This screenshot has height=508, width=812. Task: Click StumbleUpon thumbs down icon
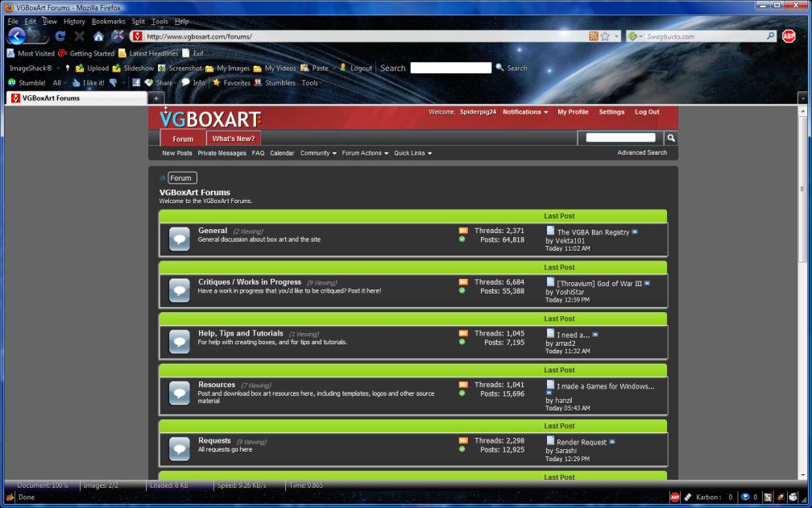click(x=113, y=83)
